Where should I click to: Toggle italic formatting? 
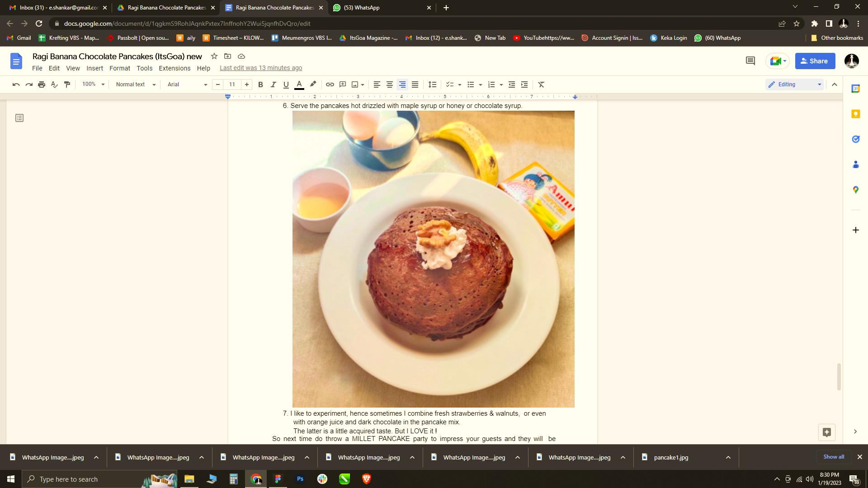pos(273,84)
